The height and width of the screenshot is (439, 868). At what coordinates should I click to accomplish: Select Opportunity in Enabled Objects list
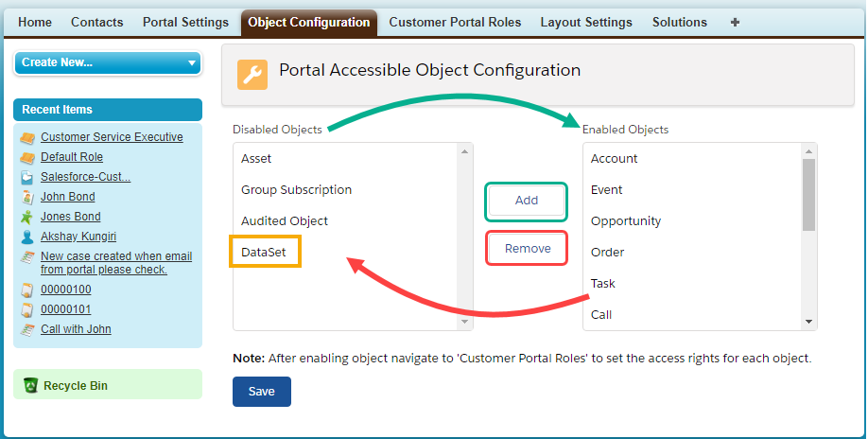(626, 220)
